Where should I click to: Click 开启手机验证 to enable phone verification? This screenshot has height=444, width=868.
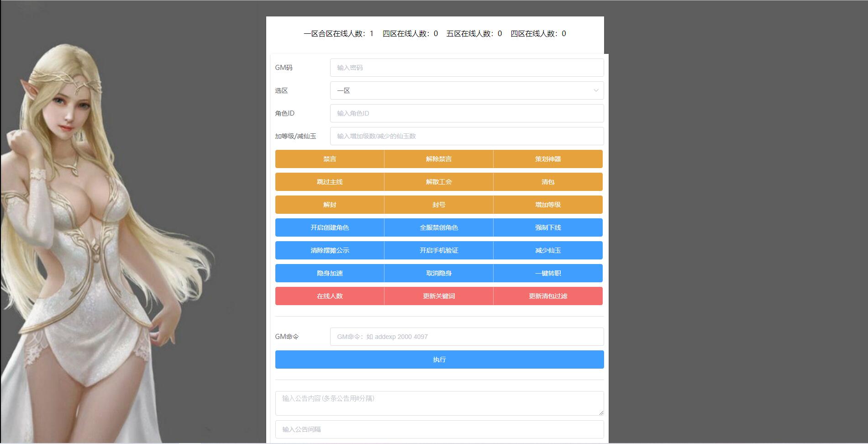click(x=438, y=250)
